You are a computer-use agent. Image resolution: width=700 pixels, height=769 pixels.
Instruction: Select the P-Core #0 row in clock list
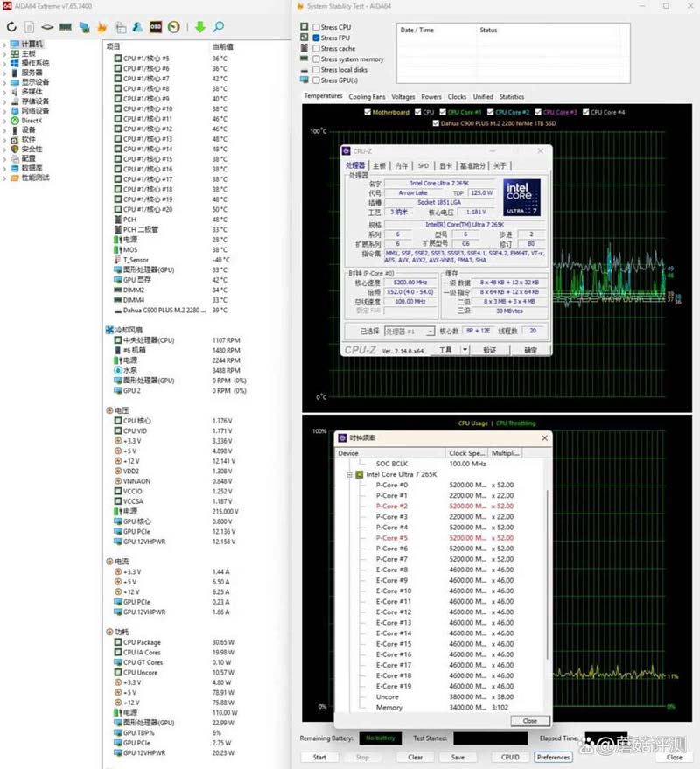439,485
